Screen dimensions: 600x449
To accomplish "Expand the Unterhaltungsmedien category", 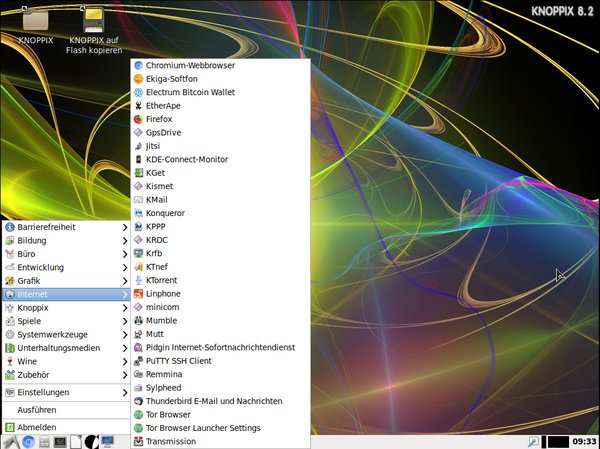I will point(66,348).
